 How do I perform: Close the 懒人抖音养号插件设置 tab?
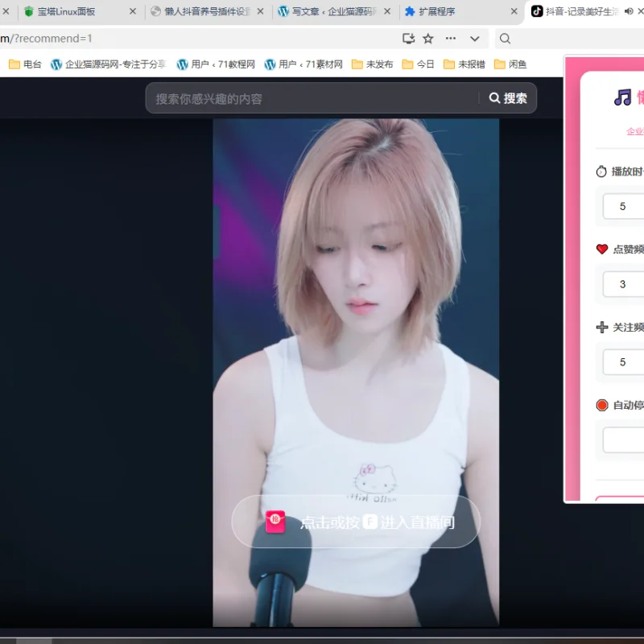(x=260, y=11)
